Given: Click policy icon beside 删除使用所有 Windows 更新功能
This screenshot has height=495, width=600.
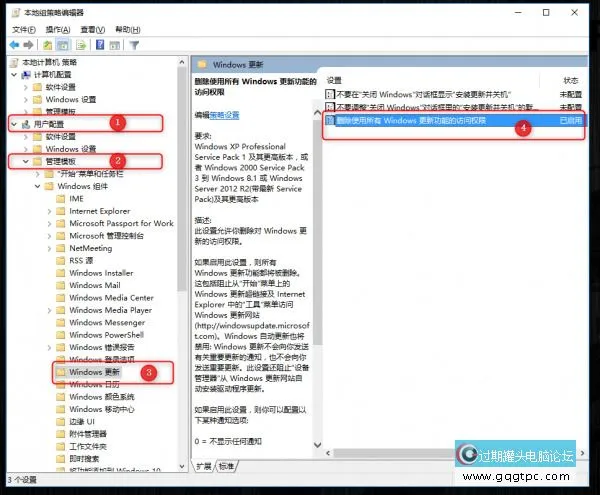Looking at the screenshot, I should [330, 120].
